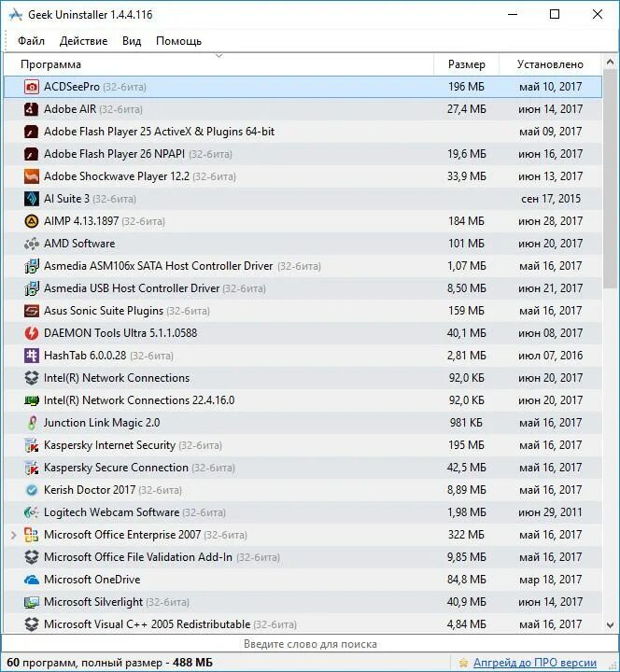Click the star icon beside the upgrade link

(463, 663)
